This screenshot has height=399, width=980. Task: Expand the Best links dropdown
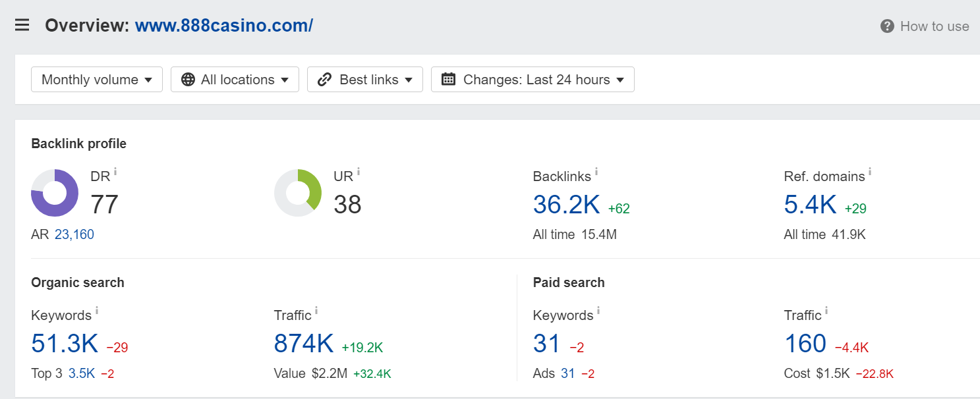[x=365, y=80]
